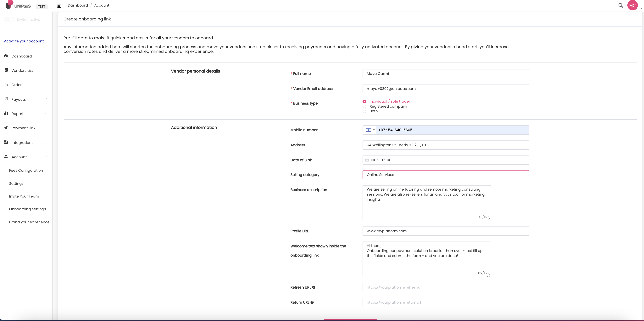Click the business description resize handle
Viewport: 644px width, 321px height.
[489, 219]
